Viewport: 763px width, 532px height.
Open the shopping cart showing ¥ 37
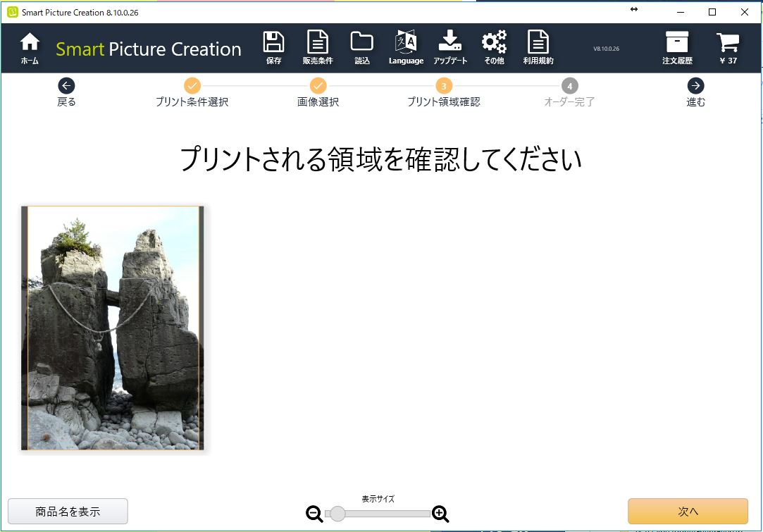(728, 44)
